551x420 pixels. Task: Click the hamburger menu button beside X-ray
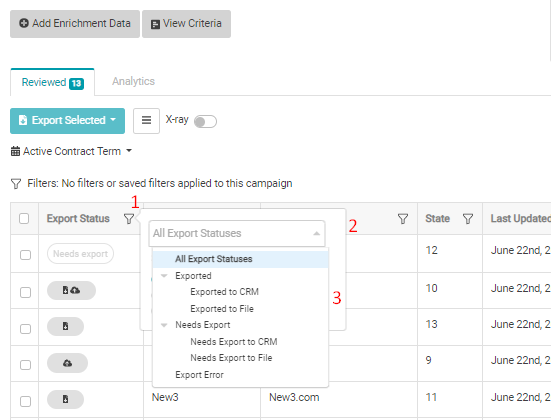coord(146,121)
